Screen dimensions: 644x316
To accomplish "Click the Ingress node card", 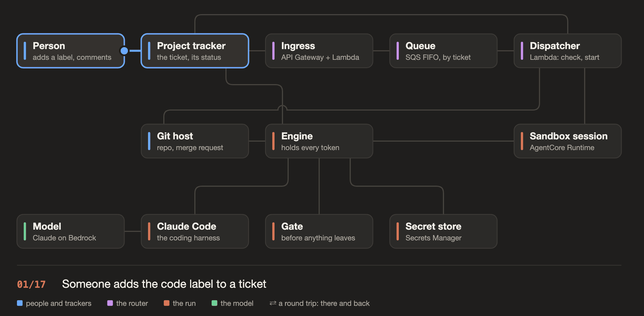I will pyautogui.click(x=319, y=51).
